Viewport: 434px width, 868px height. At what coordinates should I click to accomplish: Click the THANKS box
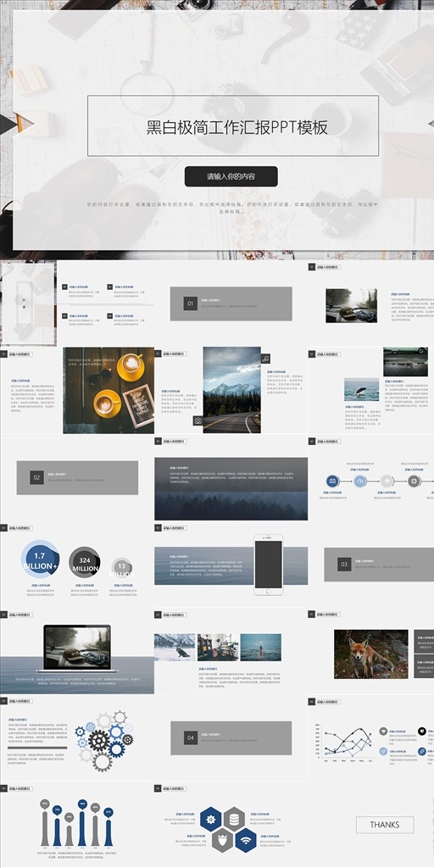click(385, 825)
